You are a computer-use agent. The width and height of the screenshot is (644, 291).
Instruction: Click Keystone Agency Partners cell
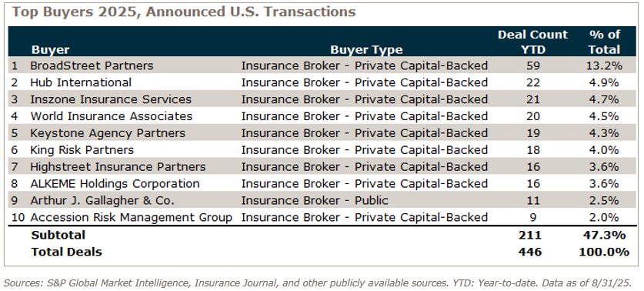[x=108, y=133]
